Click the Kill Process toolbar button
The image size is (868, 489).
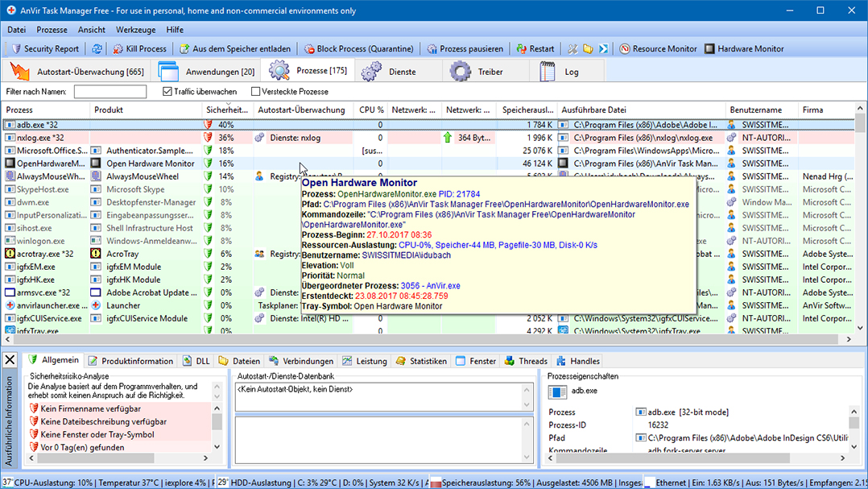tap(139, 48)
